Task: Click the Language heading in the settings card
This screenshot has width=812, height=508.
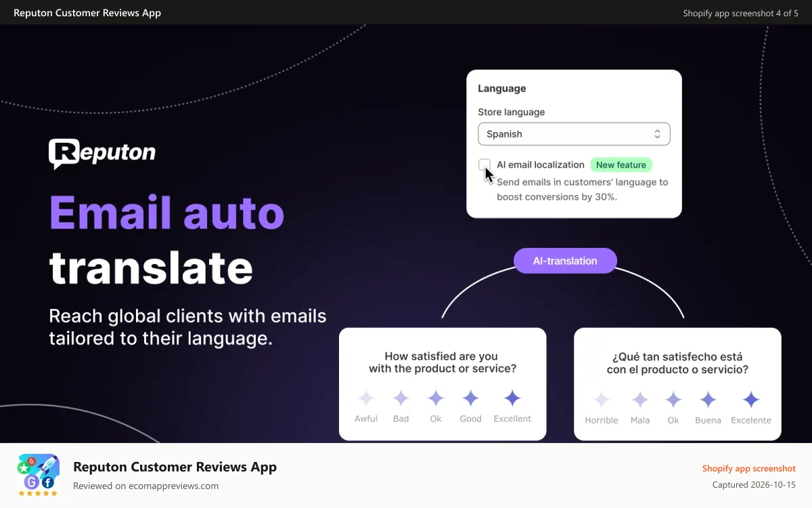Action: (x=502, y=88)
